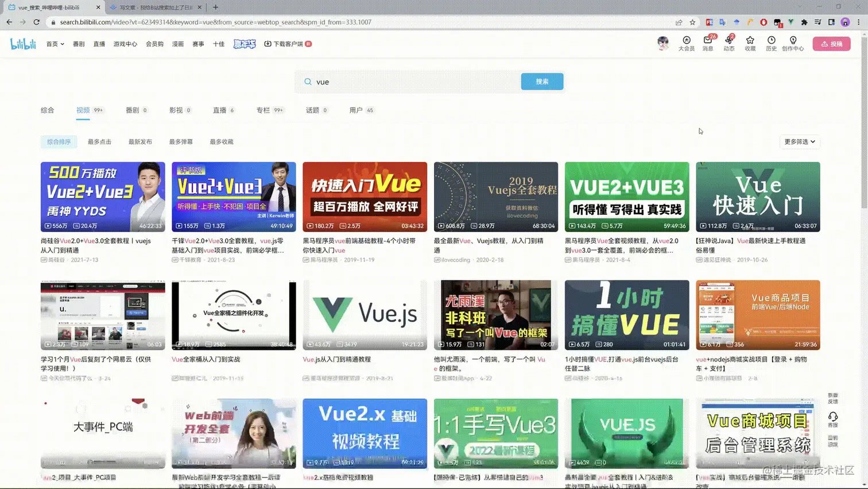The height and width of the screenshot is (489, 868).
Task: Open 尚硅谷 500万播放 Vue2+Vue3 thumbnail
Action: point(103,197)
